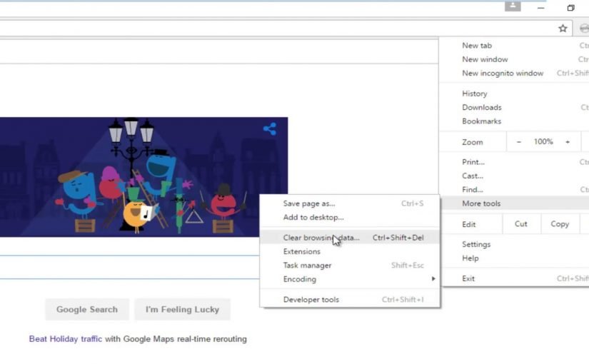Share the Google doodle via share icon
The width and height of the screenshot is (589, 364).
[x=270, y=129]
